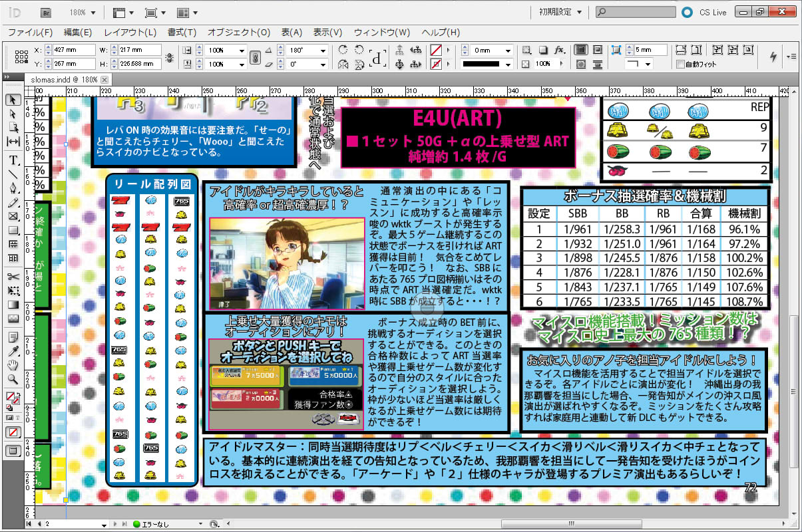Viewport: 802px width, 532px height.
Task: Open the control panel flyout menu
Action: click(x=791, y=57)
